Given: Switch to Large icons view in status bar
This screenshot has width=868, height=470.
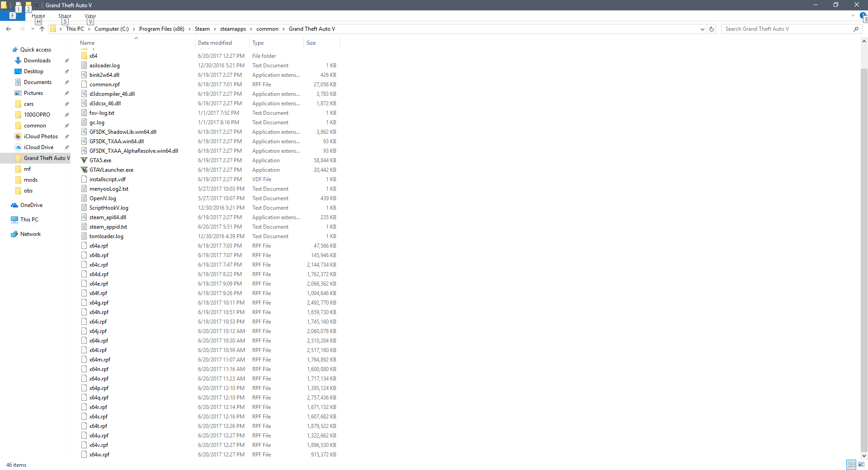Looking at the screenshot, I should tap(861, 465).
